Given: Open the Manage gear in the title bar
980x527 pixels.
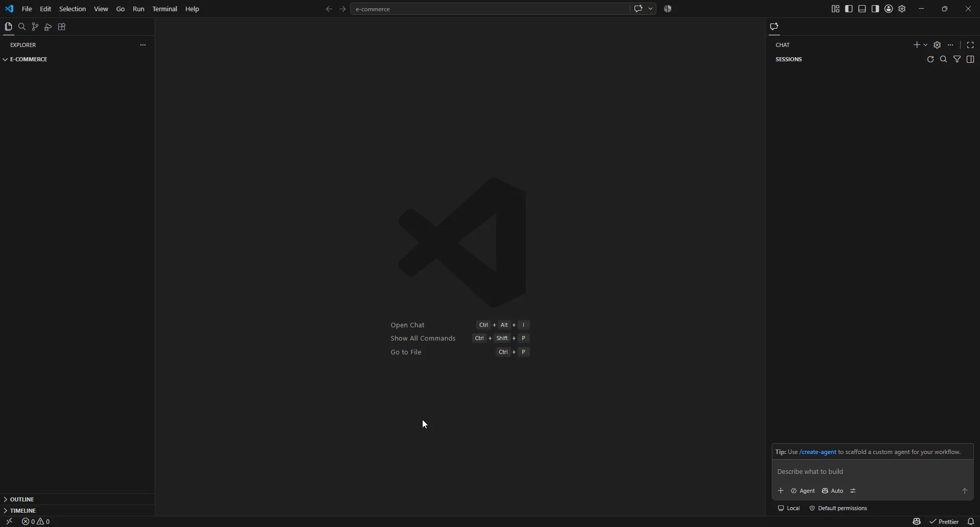Looking at the screenshot, I should pyautogui.click(x=902, y=9).
